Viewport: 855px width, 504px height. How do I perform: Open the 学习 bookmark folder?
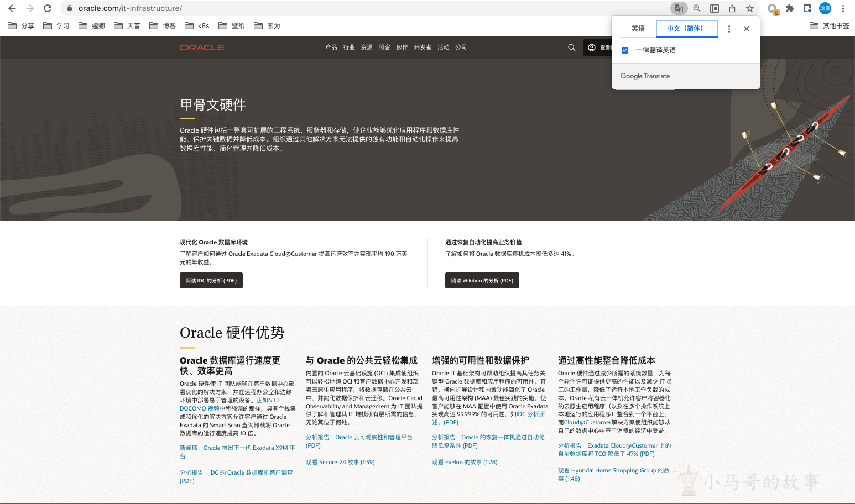[56, 26]
